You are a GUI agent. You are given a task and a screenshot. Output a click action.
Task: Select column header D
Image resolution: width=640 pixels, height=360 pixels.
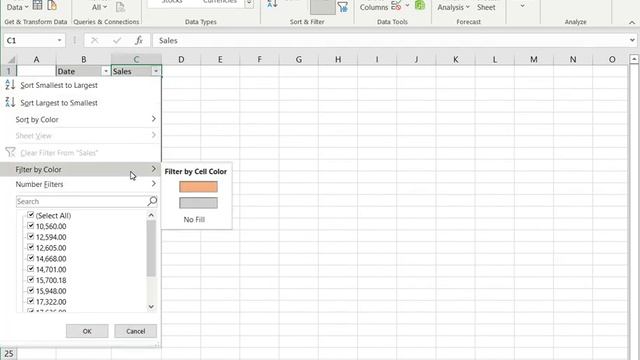181,60
